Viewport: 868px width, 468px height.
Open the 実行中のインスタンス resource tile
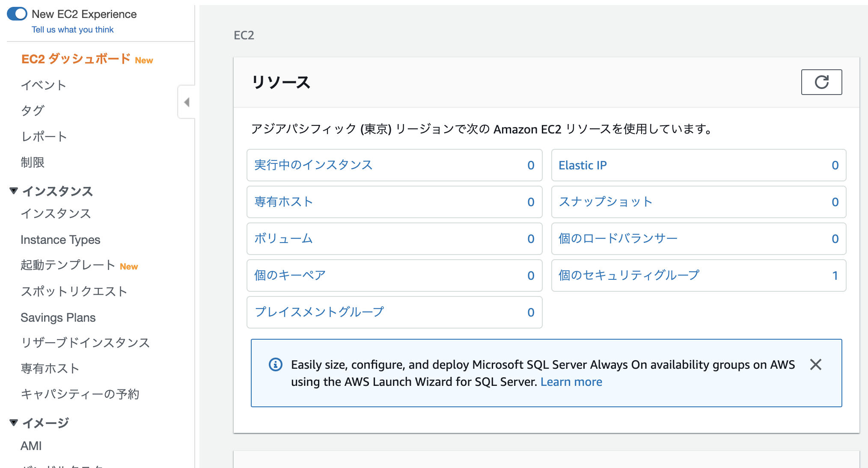(313, 165)
